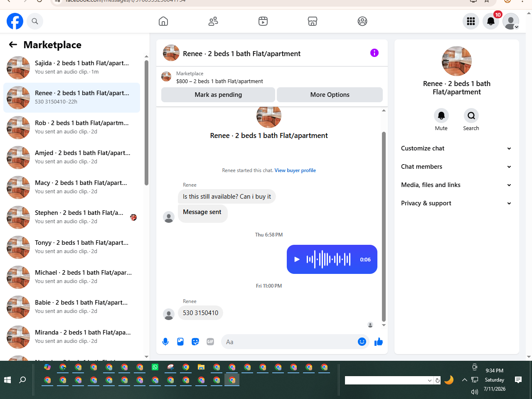Viewport: 532px width, 399px height.
Task: Focus the Aa message input field
Action: (289, 342)
